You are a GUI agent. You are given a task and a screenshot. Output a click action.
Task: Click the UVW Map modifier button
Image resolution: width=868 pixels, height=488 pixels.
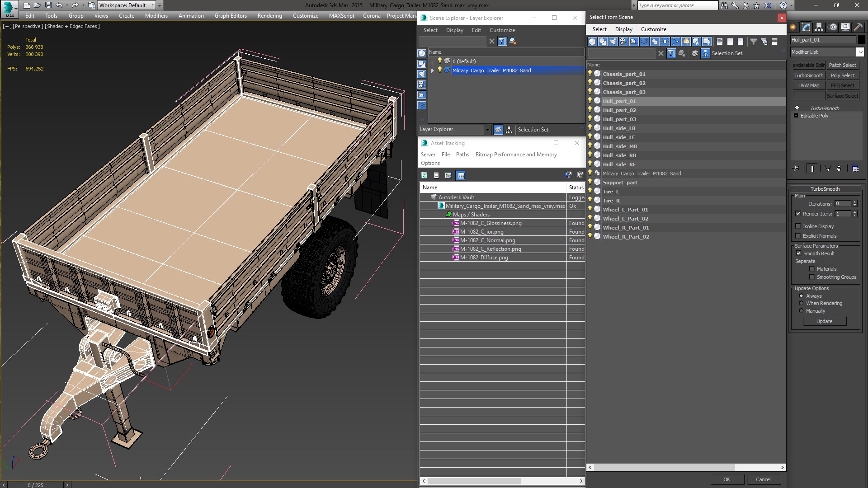[808, 85]
